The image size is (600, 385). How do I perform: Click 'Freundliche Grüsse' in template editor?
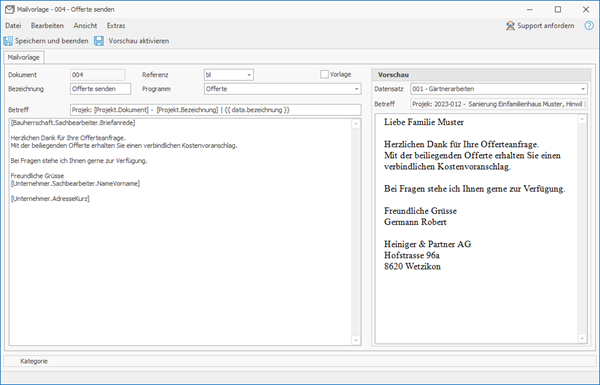pos(38,176)
